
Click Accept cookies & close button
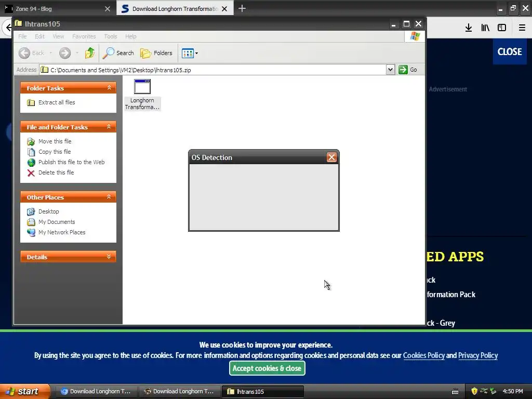tap(267, 368)
